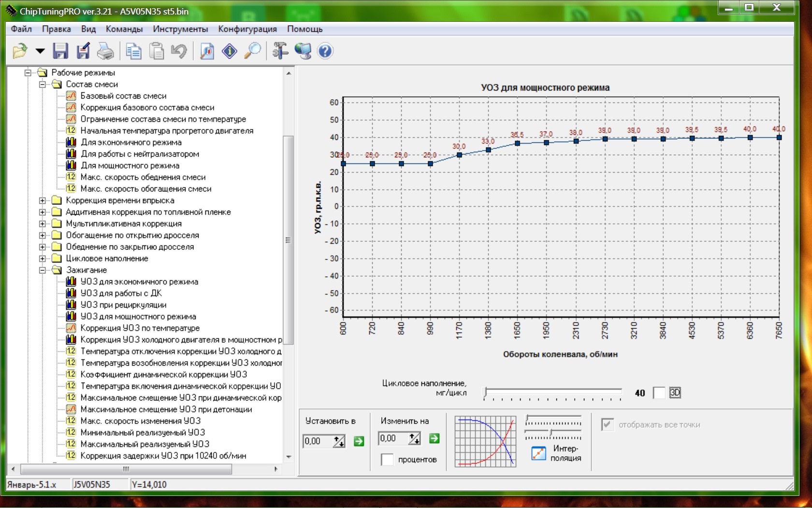The image size is (812, 508).
Task: Open 'УОЗ при рециркуляции'
Action: 123,305
